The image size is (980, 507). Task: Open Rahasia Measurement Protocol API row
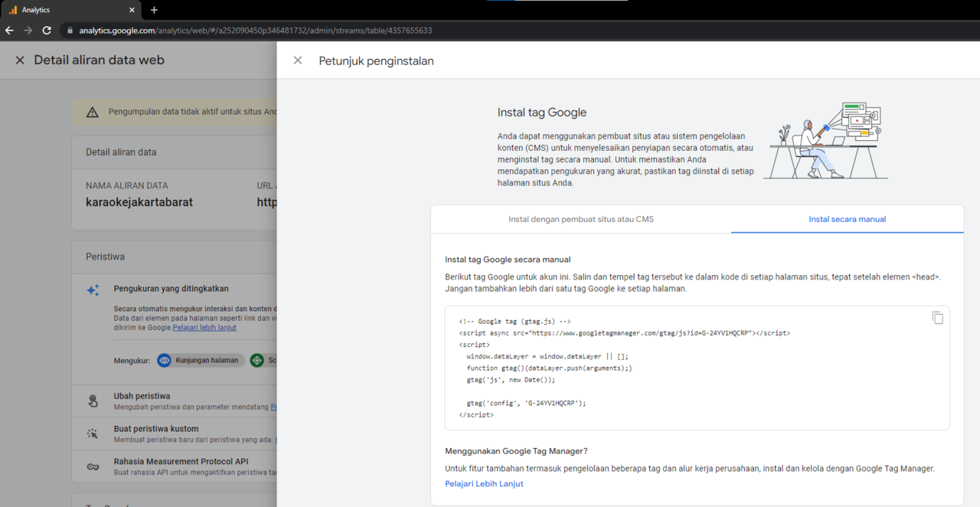point(175,466)
